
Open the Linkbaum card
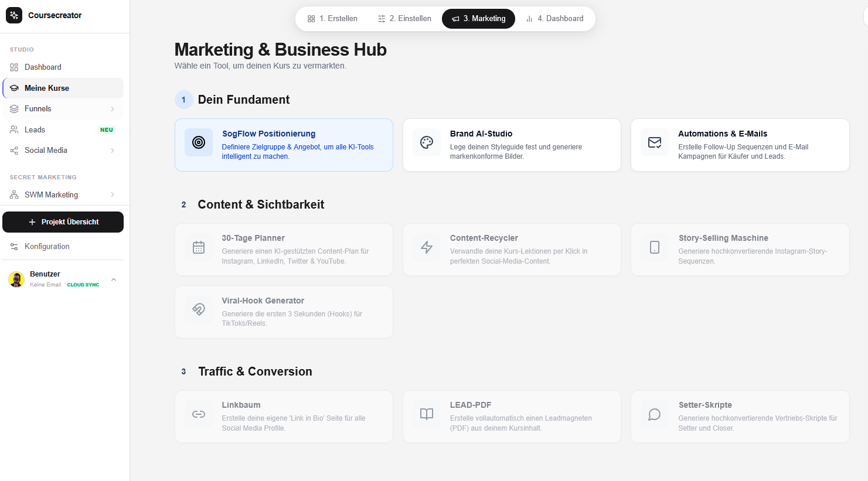tap(284, 417)
